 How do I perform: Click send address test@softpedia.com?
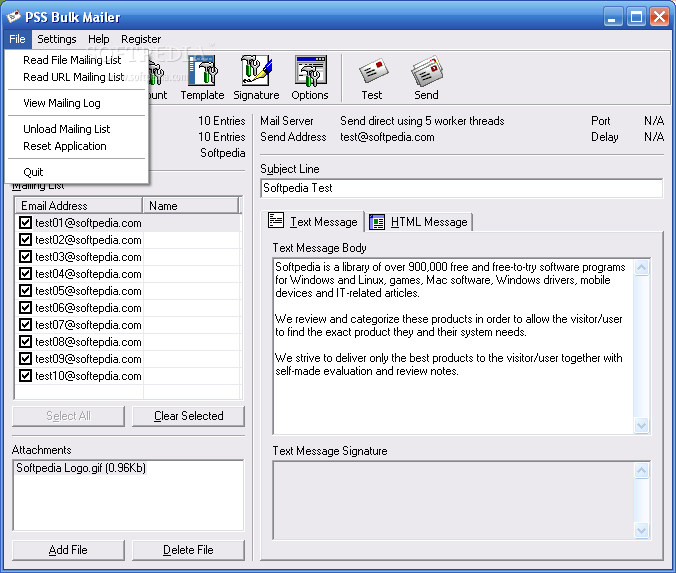point(387,137)
